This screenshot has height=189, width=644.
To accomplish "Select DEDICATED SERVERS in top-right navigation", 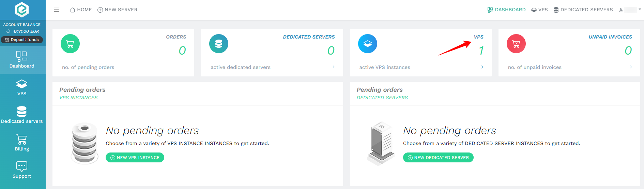I will point(583,10).
